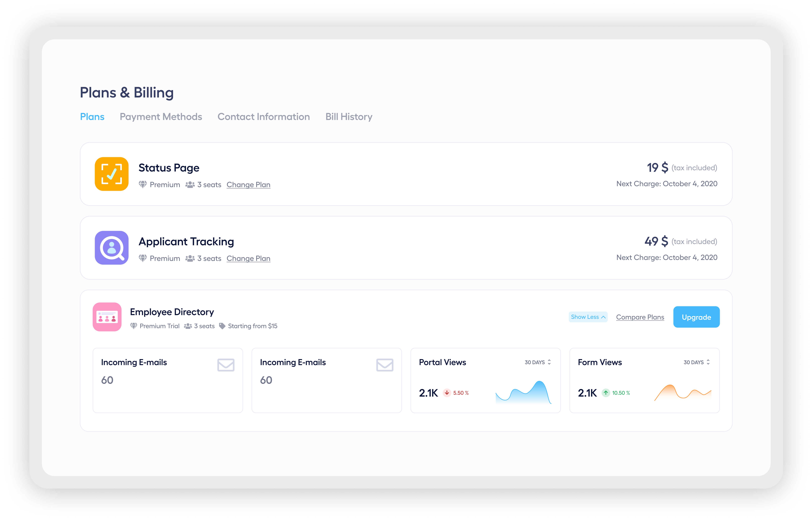Screen dimensions: 812x520
Task: Open the 30 DAYS dropdown in Portal Views
Action: [538, 362]
